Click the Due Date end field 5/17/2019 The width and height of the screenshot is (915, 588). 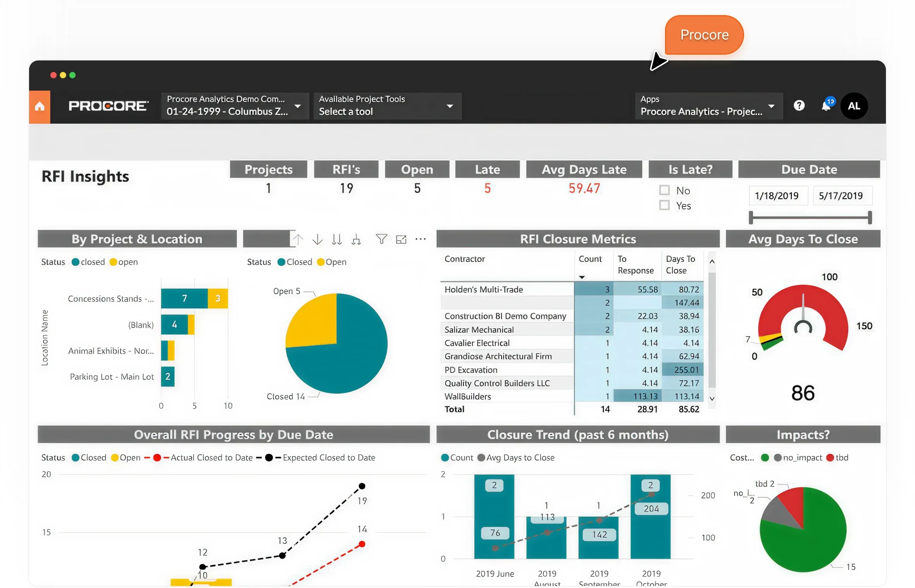pos(843,196)
